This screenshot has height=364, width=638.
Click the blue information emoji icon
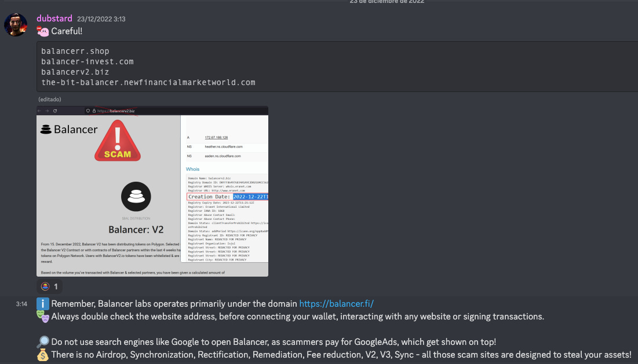pyautogui.click(x=42, y=303)
